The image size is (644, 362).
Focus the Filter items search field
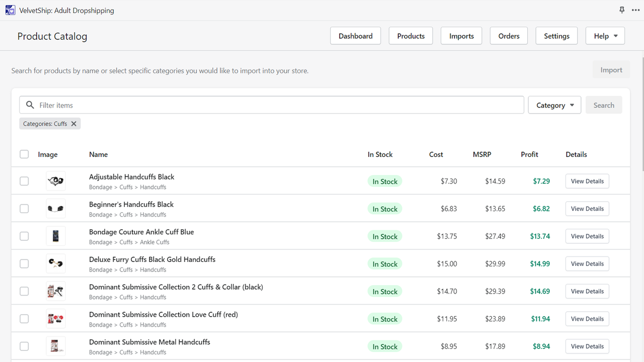click(272, 105)
